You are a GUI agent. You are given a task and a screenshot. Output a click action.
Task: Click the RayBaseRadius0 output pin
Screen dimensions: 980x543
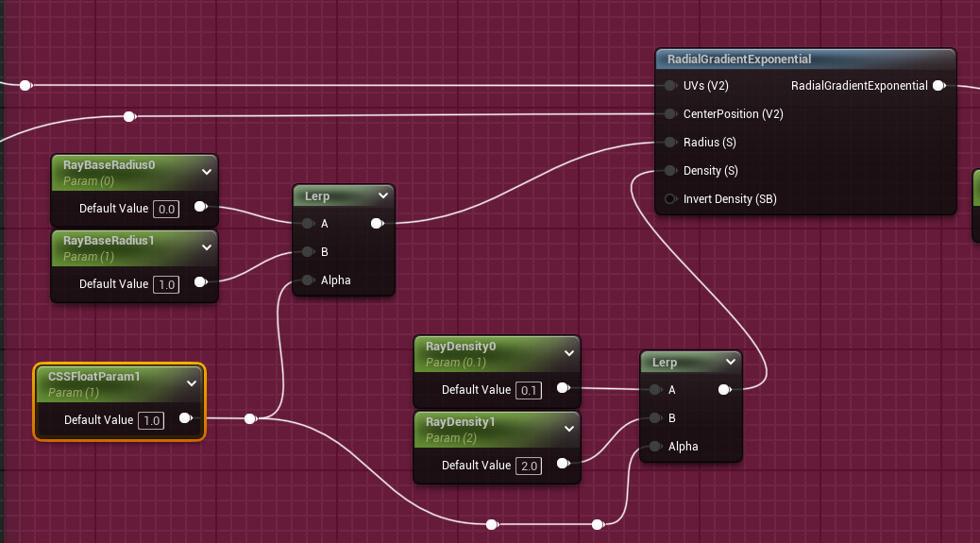pos(200,206)
